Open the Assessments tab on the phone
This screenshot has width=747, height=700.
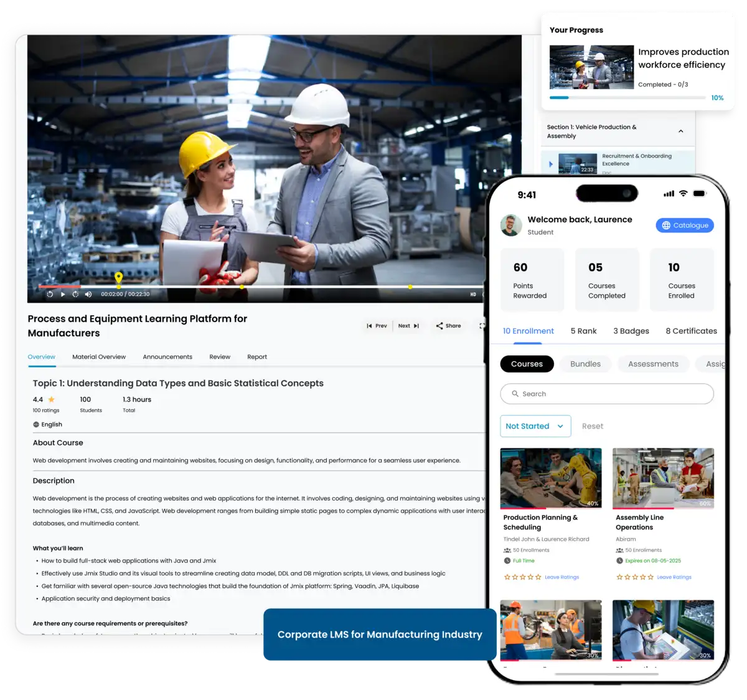coord(653,364)
